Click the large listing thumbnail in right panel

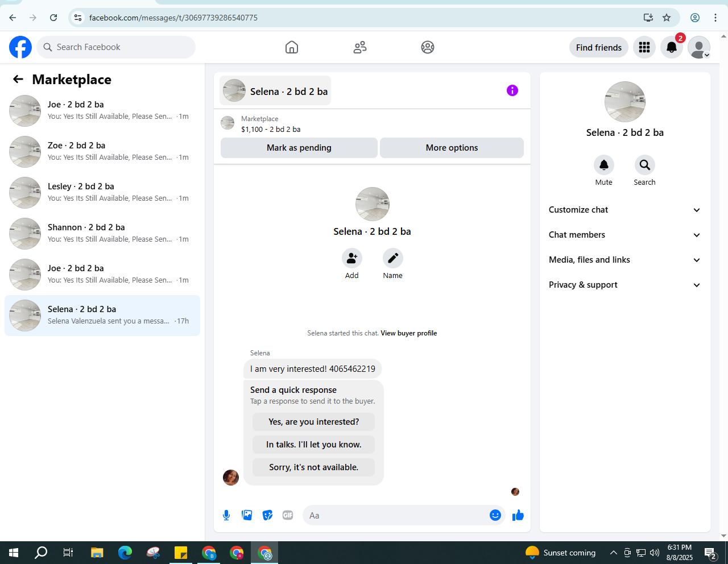coord(625,102)
